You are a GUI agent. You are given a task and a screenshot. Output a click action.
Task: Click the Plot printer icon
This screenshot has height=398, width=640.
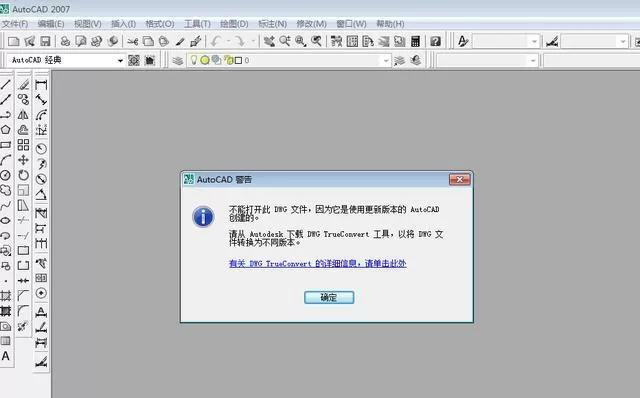(65, 41)
